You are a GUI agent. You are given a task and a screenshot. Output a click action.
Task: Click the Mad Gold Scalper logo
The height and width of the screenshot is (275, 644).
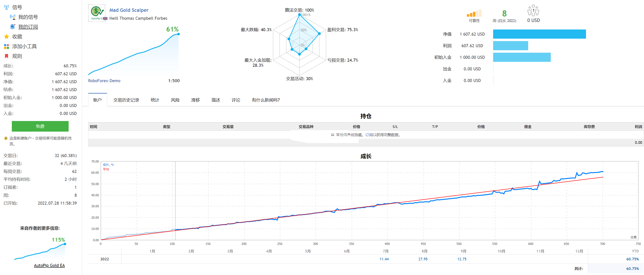point(97,13)
